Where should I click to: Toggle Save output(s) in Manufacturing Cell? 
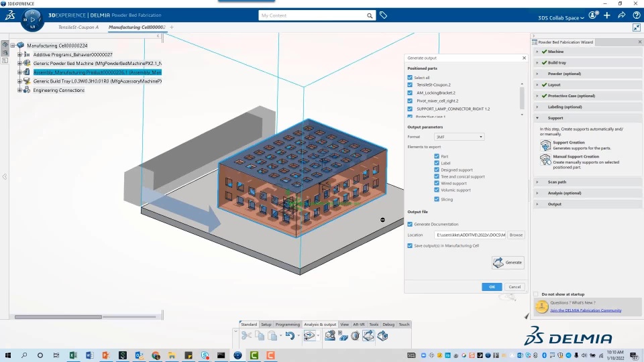[410, 245]
